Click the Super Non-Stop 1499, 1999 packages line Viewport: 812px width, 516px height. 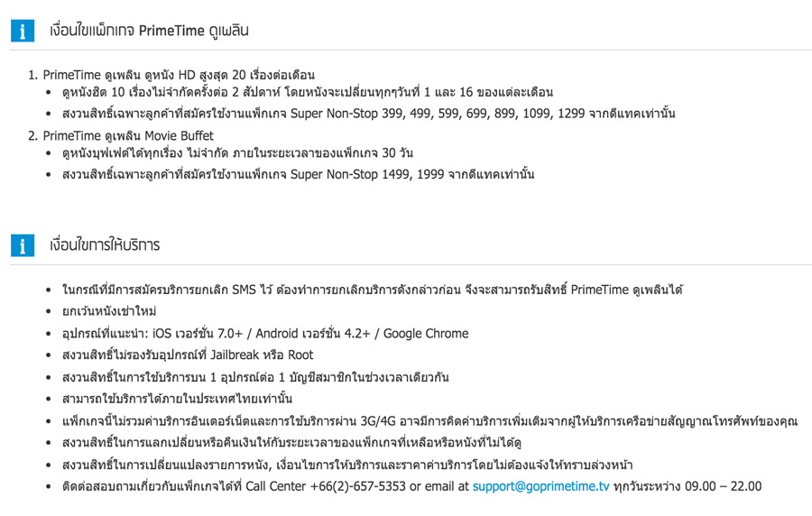tap(298, 174)
